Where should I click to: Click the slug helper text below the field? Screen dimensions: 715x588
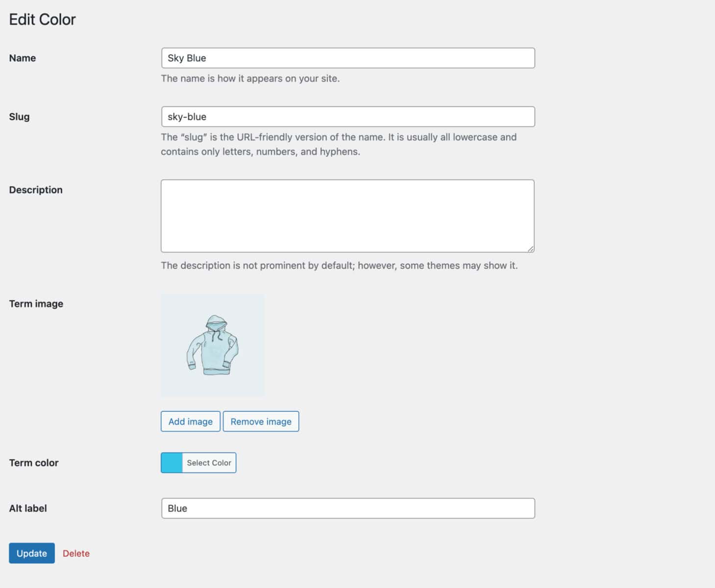pos(338,144)
